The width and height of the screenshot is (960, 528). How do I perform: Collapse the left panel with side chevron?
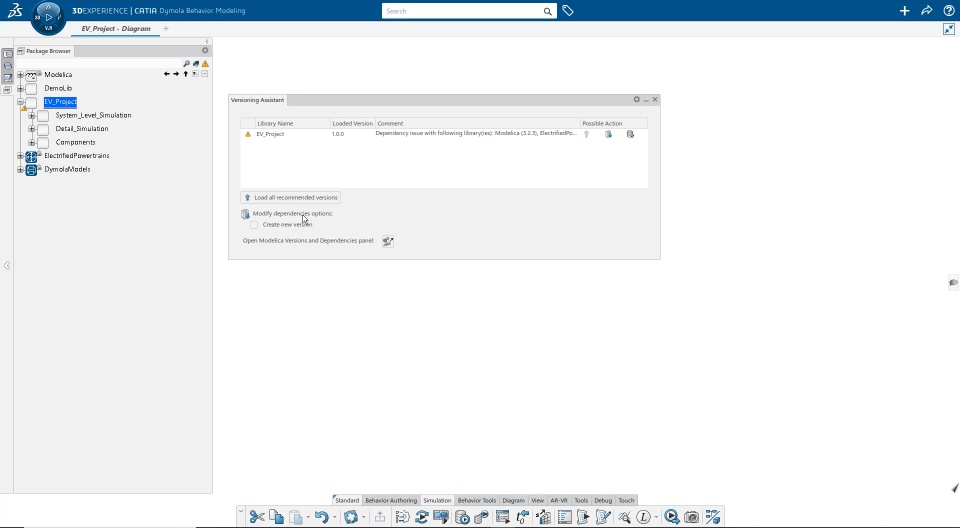coord(7,265)
